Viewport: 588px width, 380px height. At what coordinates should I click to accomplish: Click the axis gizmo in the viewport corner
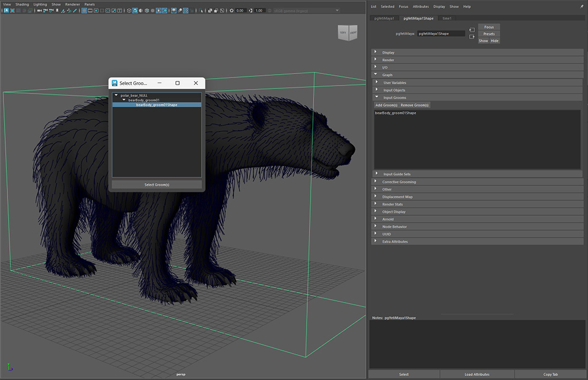(10, 368)
